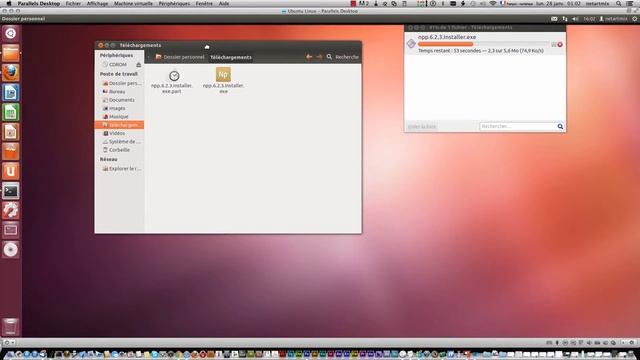Click the clear list button in Downloads
This screenshot has height=360, width=640.
(422, 127)
